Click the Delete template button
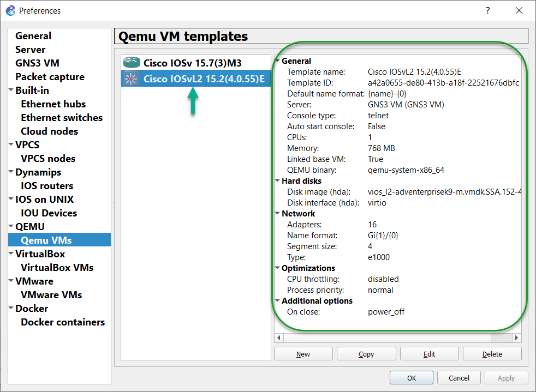This screenshot has height=392, width=536. click(492, 354)
